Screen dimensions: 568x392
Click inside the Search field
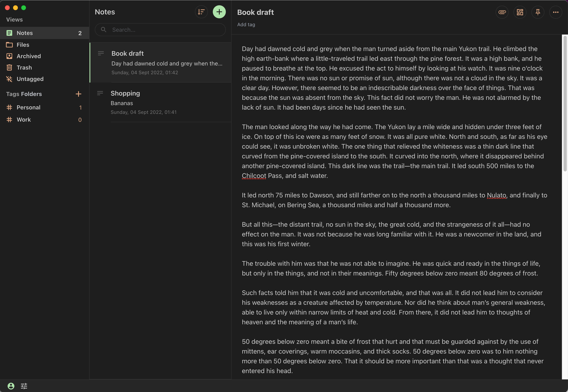[160, 29]
